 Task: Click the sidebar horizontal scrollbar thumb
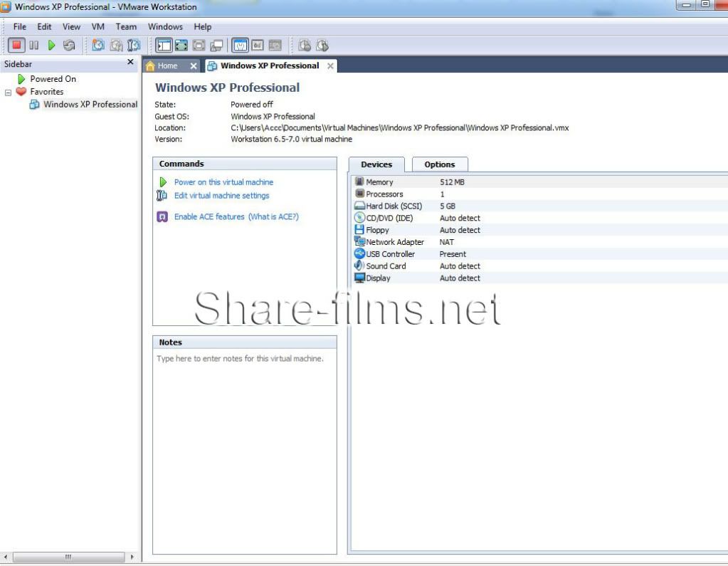(68, 557)
